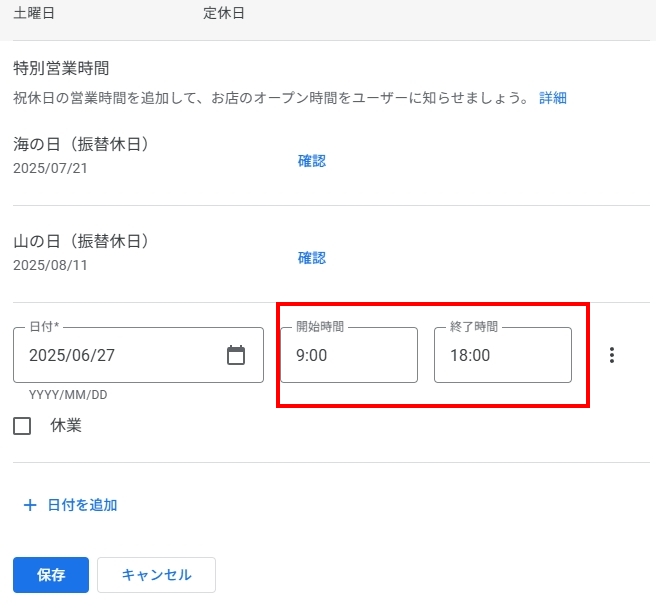The height and width of the screenshot is (611, 656).
Task: Select the 海の日（振替休日）entry title
Action: click(x=81, y=145)
